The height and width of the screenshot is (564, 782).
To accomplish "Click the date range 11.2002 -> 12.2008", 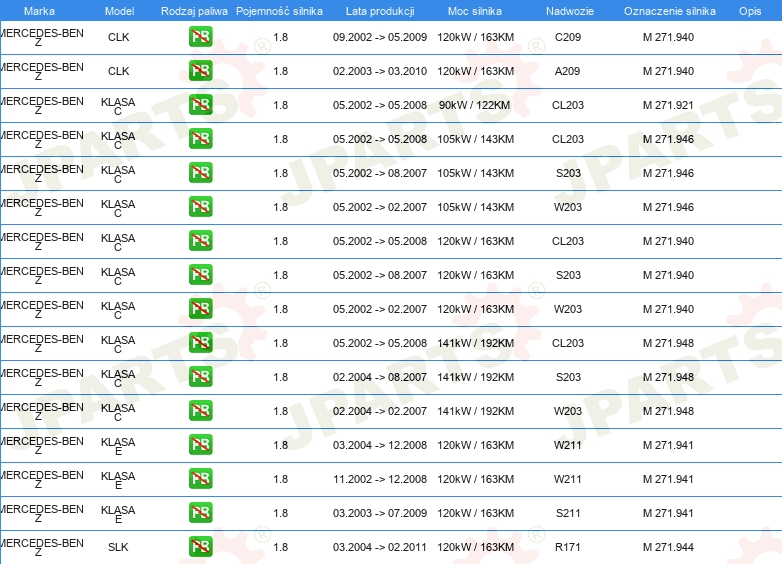I will click(x=380, y=479).
